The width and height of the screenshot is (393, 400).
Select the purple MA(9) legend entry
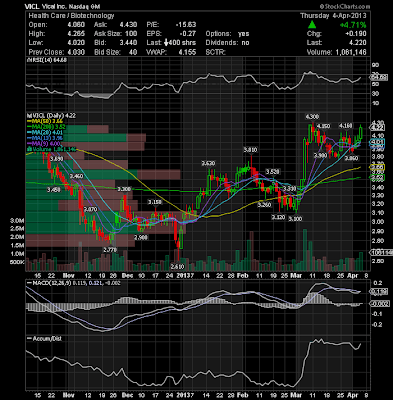(44, 144)
